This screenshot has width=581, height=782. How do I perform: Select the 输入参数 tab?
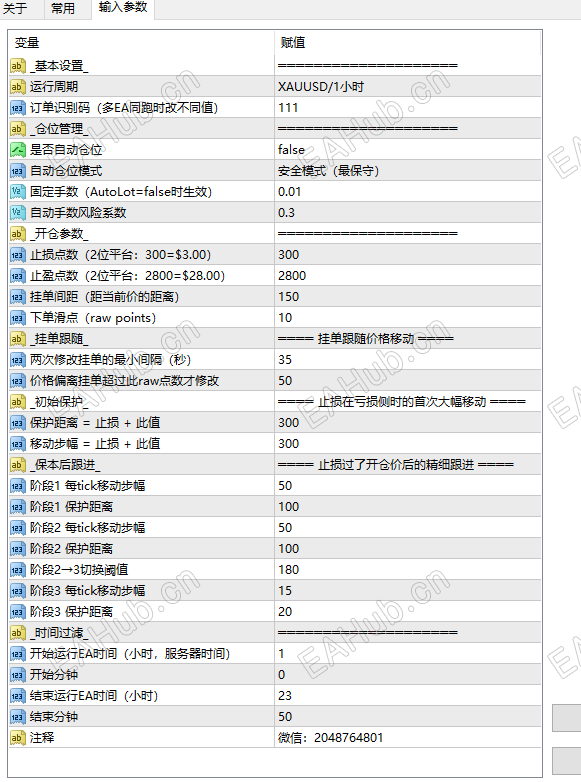pos(123,7)
